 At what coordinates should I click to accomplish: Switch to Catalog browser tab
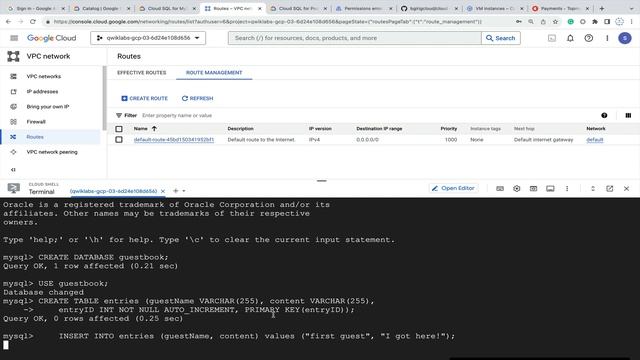point(101,8)
